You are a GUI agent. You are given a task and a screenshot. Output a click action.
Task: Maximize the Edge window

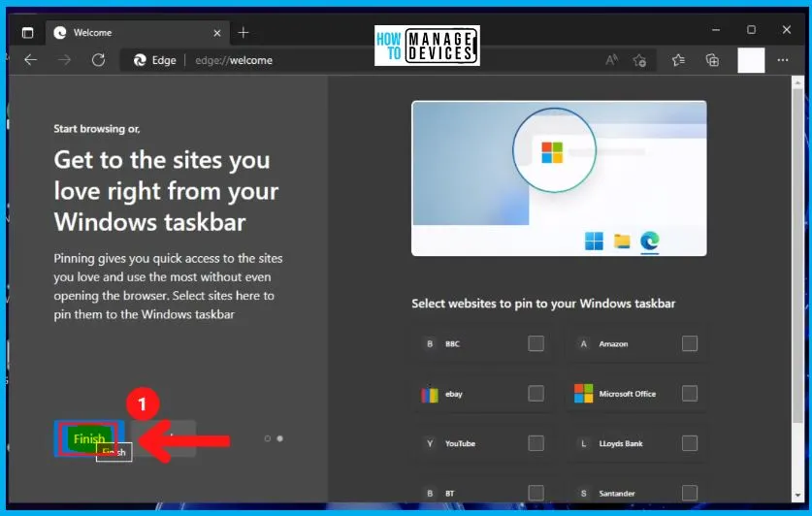[x=752, y=30]
